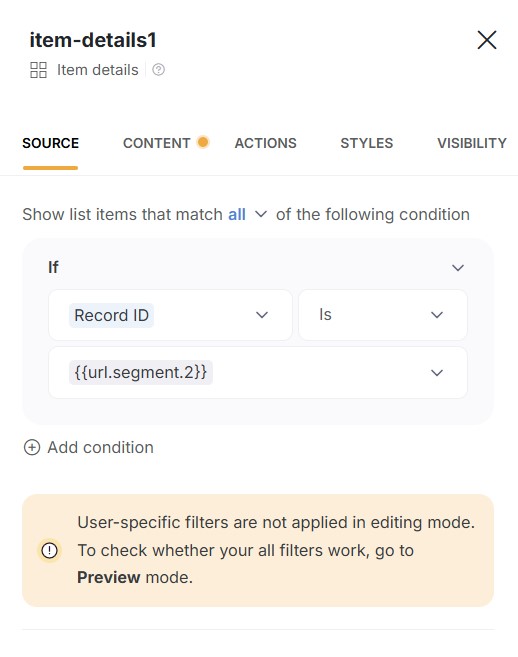Click the item-details1 block title
This screenshot has height=657, width=518.
(93, 40)
